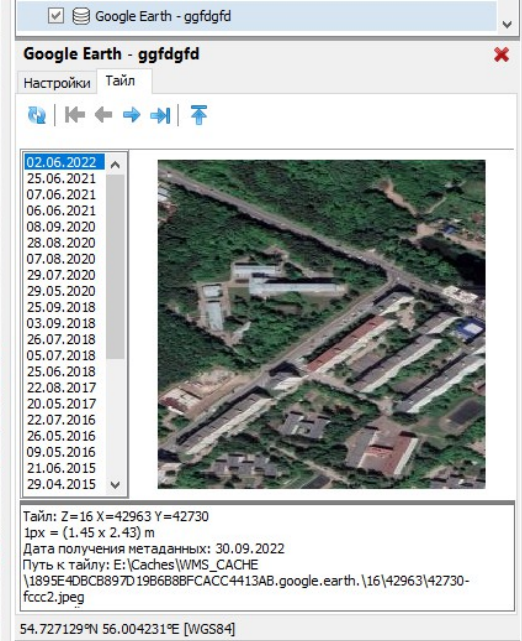Switch to the Настройки tab
Screen dimensions: 522x641
pyautogui.click(x=57, y=83)
